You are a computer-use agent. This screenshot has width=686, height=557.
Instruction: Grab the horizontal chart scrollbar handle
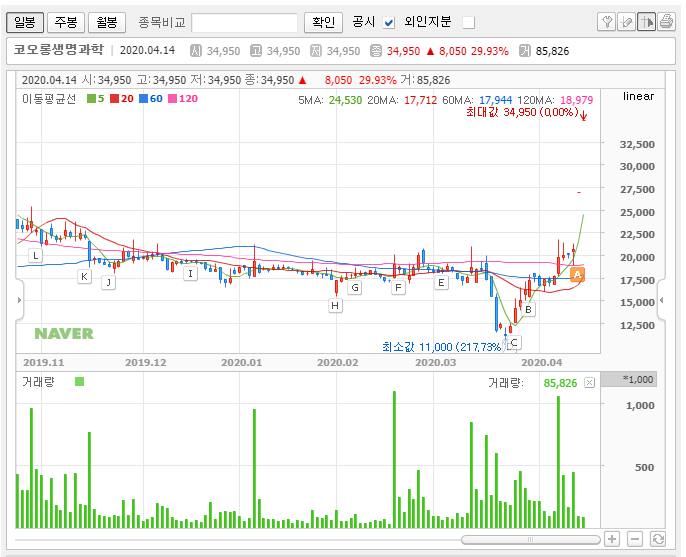click(531, 539)
